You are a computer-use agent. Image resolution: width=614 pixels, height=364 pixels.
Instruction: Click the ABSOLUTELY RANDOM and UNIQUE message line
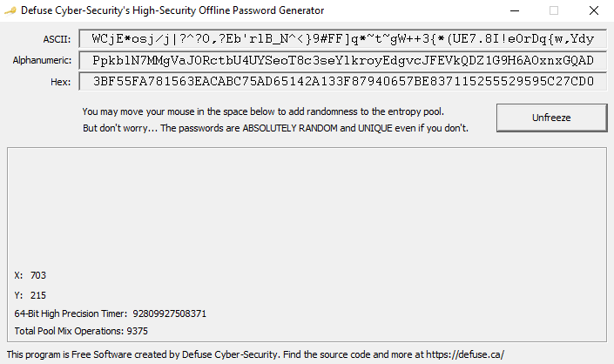pos(275,128)
